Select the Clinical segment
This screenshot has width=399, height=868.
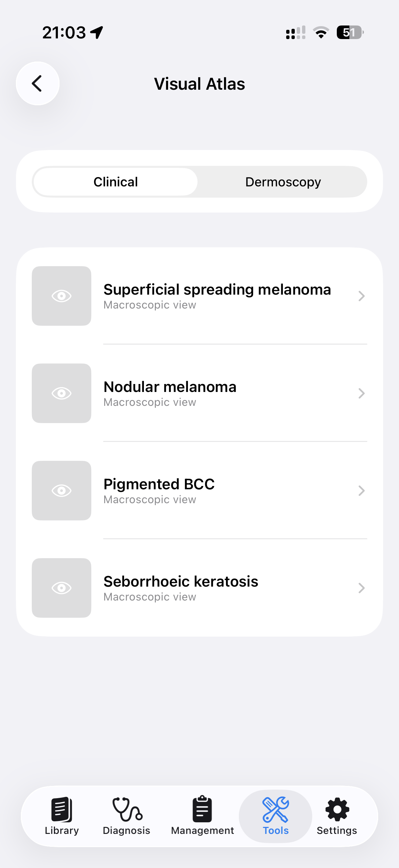click(115, 182)
